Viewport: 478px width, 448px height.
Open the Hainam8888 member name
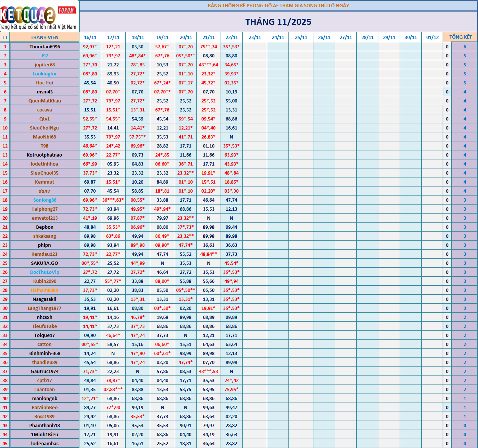point(45,290)
